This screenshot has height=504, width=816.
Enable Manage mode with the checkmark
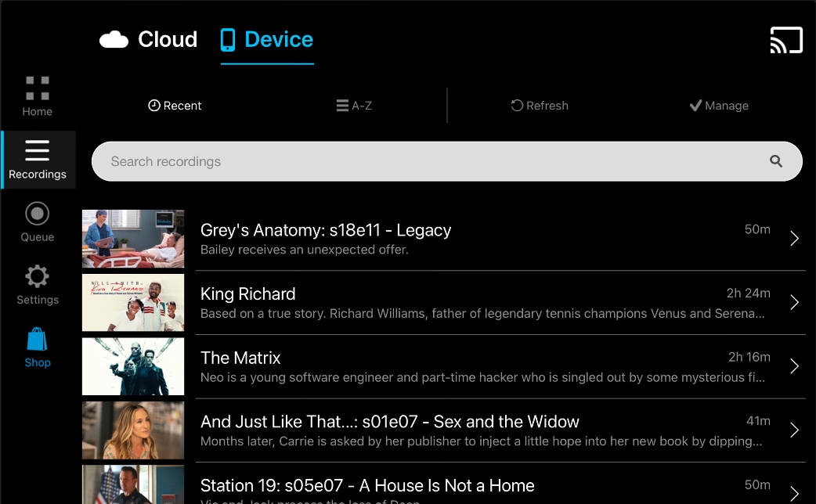(x=718, y=105)
